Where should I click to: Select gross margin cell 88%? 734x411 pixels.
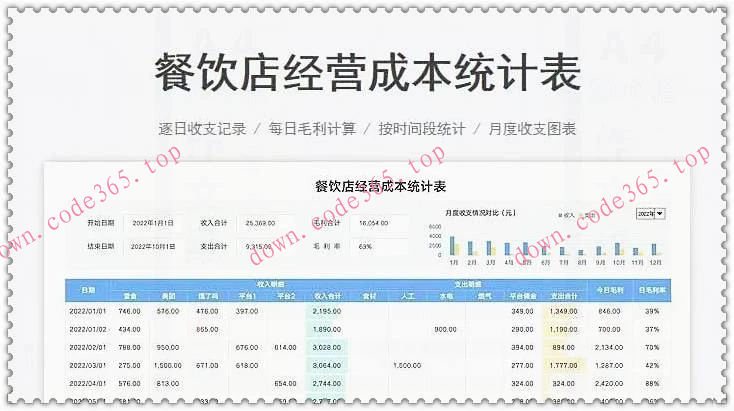[x=652, y=383]
